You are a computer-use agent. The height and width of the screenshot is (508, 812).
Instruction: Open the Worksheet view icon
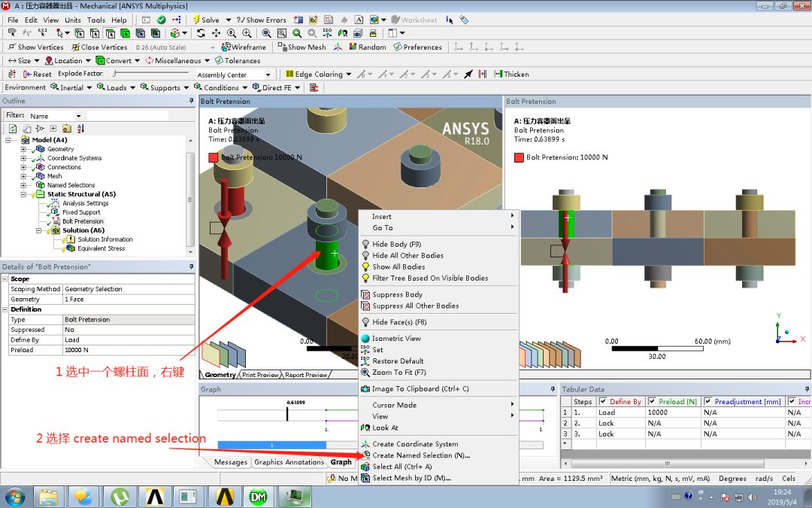pos(395,20)
